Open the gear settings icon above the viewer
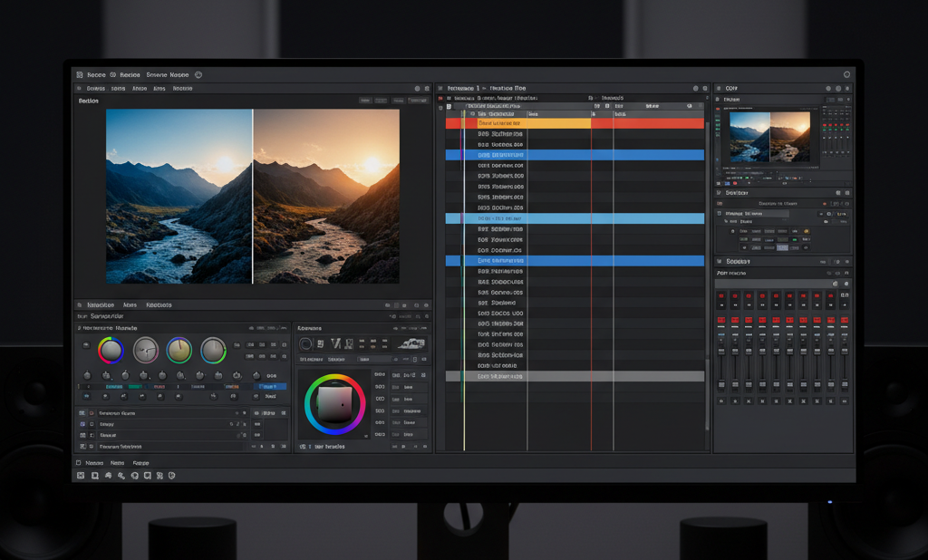Screen dimensions: 928x560 coord(417,89)
